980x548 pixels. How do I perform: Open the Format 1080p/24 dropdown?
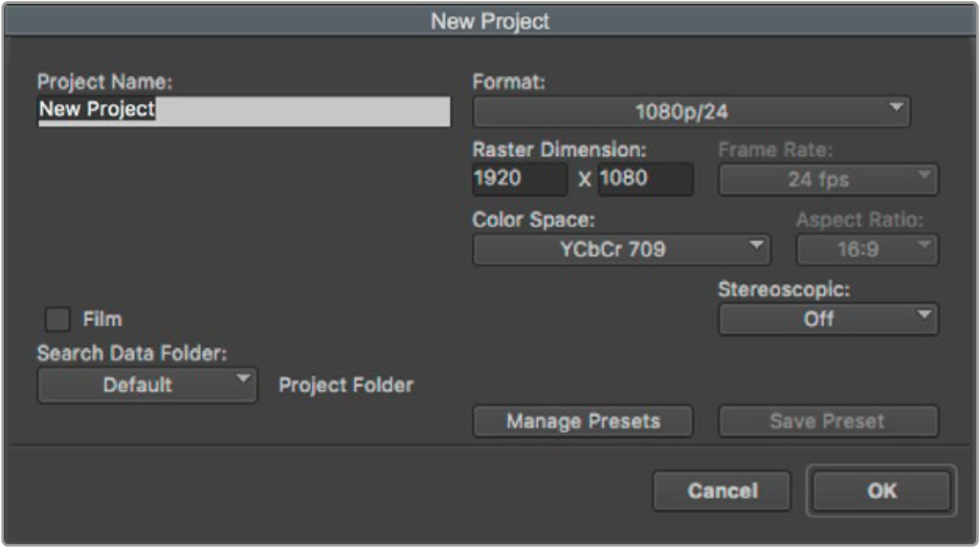tap(691, 113)
